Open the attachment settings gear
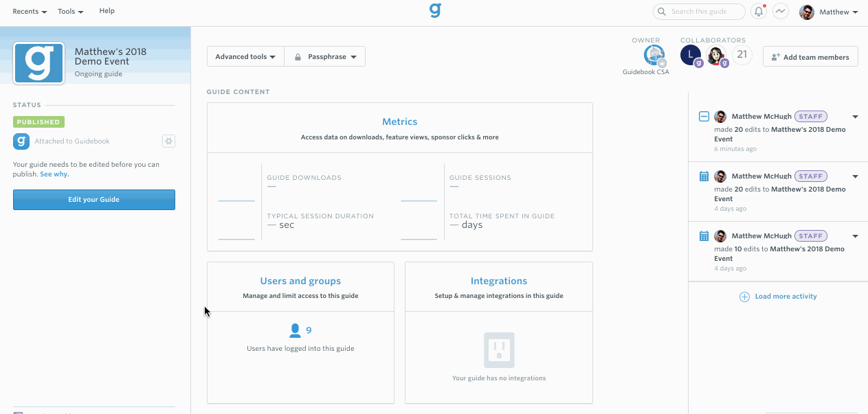The width and height of the screenshot is (868, 414). point(168,141)
